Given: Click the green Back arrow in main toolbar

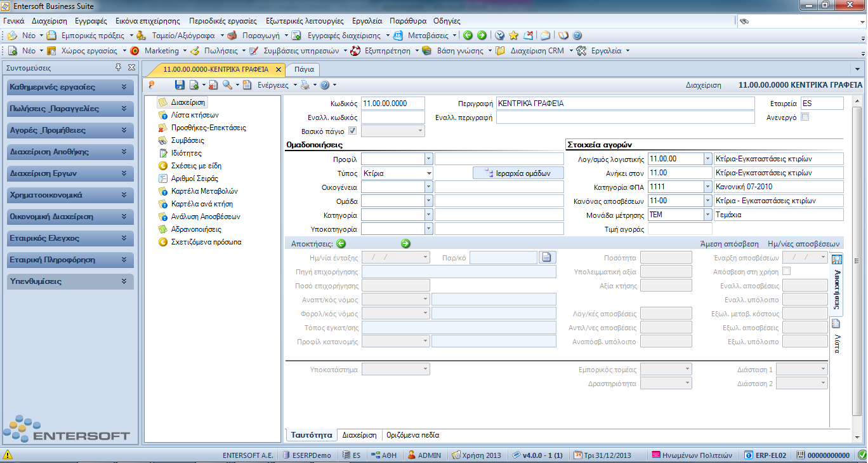Looking at the screenshot, I should pyautogui.click(x=468, y=36).
